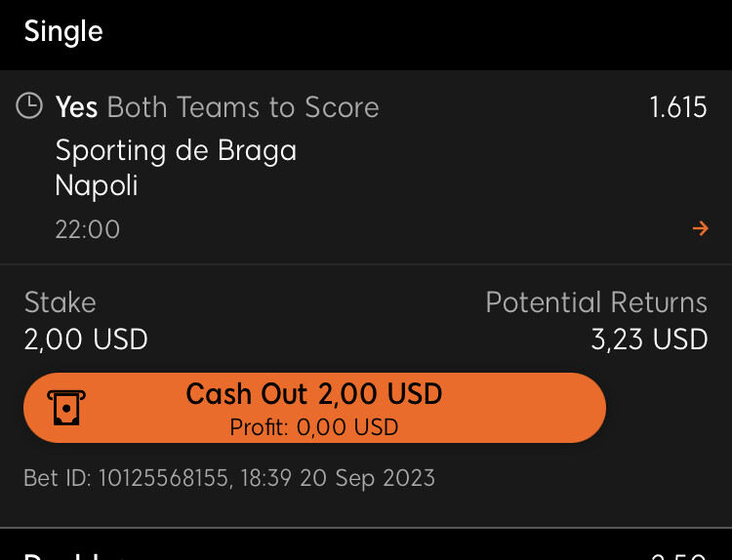
Task: Click the Sporting de Braga team name
Action: point(176,151)
